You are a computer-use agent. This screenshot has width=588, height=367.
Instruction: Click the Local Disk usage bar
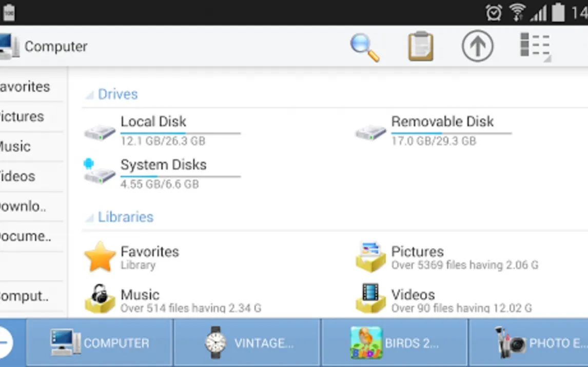180,133
